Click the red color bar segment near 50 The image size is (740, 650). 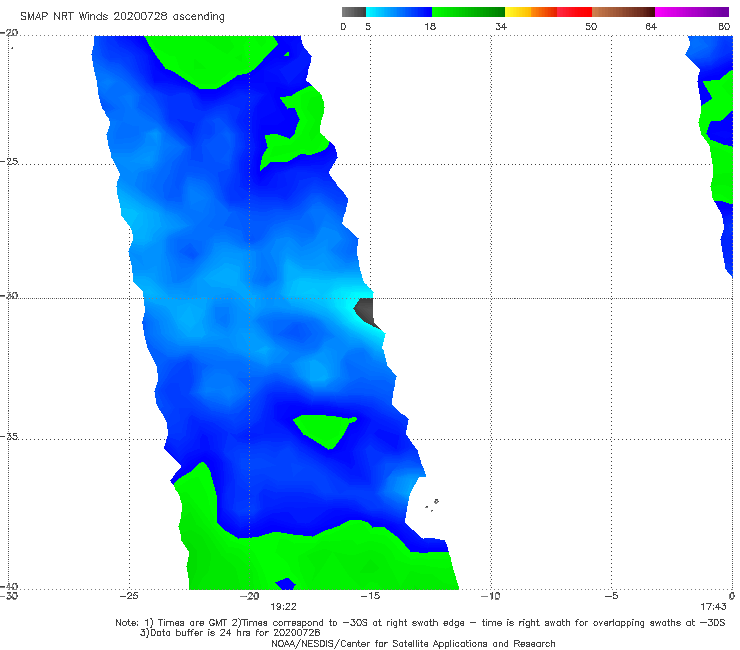pos(574,12)
